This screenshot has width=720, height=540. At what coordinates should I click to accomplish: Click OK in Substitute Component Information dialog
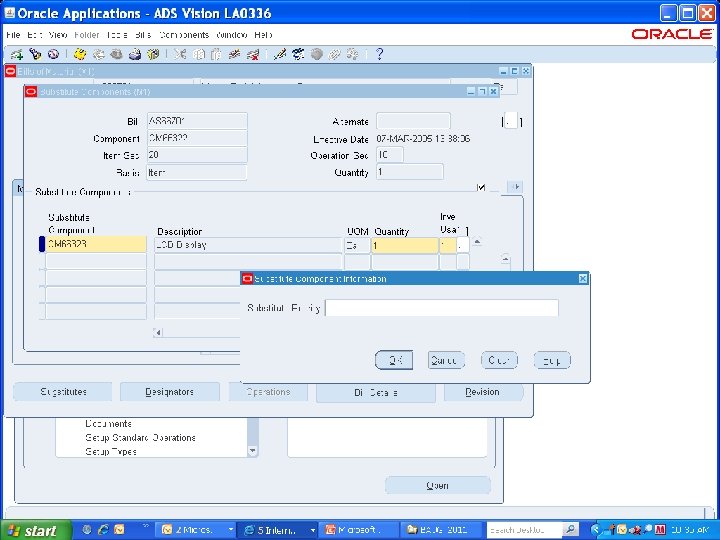point(394,360)
